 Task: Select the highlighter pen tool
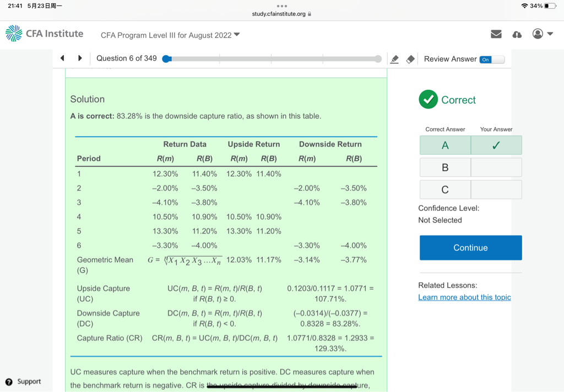394,59
